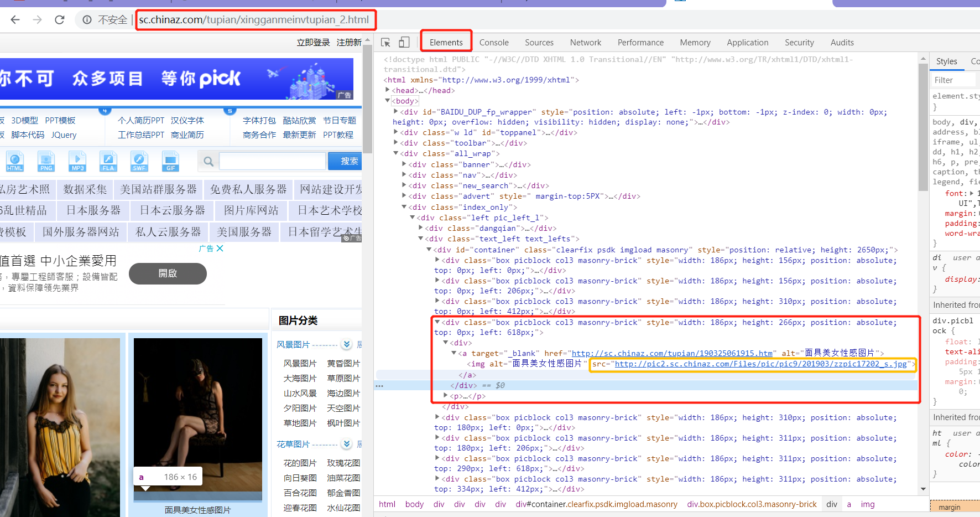Image resolution: width=980 pixels, height=517 pixels.
Task: Click the Styles Filter input field
Action: coord(954,80)
